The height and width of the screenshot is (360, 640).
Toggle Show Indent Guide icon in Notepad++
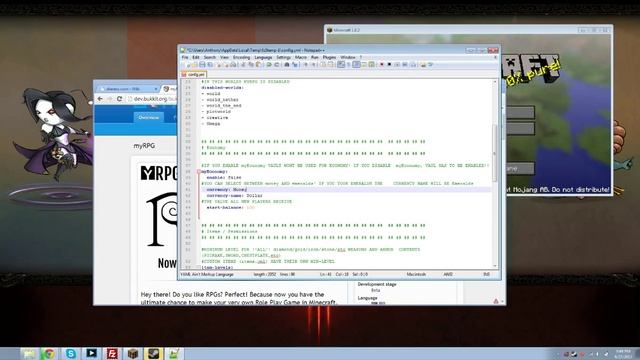(356, 64)
